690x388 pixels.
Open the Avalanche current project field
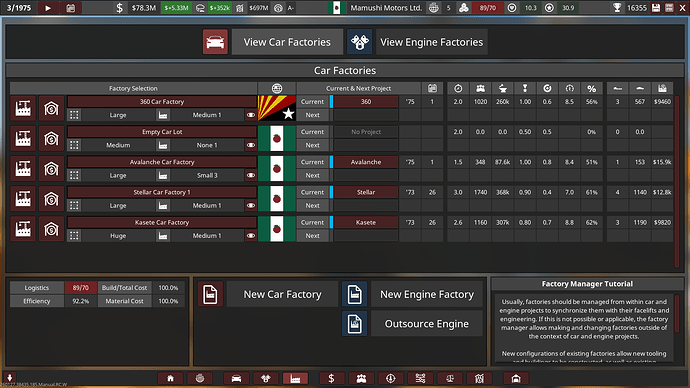pos(366,162)
